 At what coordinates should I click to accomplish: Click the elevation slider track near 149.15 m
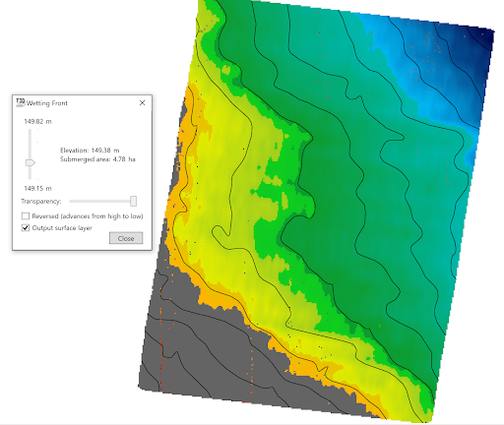30,174
